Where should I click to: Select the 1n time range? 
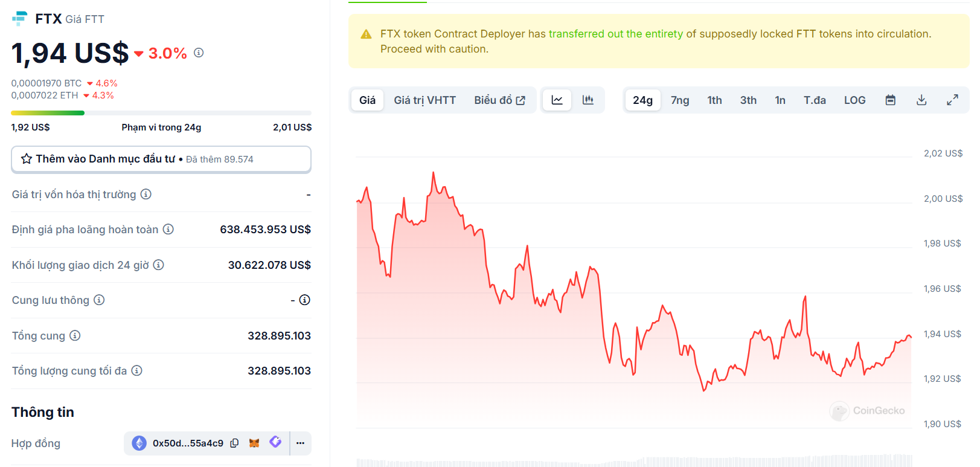[780, 100]
